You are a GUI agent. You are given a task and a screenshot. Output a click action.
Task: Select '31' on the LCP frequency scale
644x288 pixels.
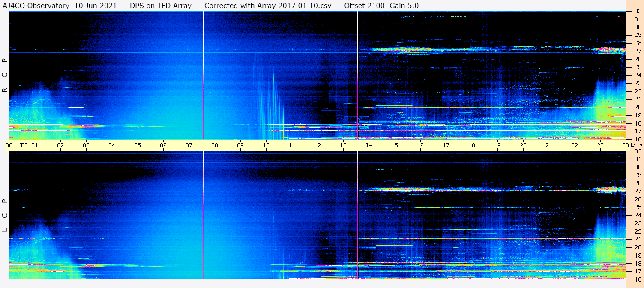pos(637,159)
